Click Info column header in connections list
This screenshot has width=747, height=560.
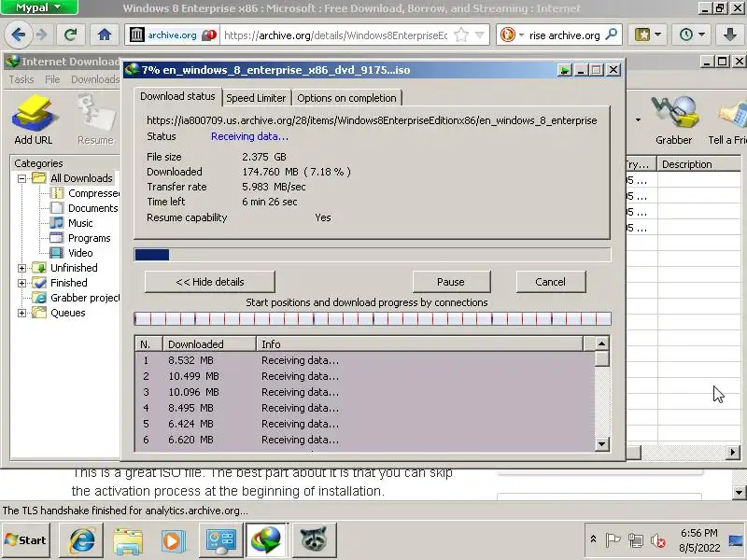point(419,343)
